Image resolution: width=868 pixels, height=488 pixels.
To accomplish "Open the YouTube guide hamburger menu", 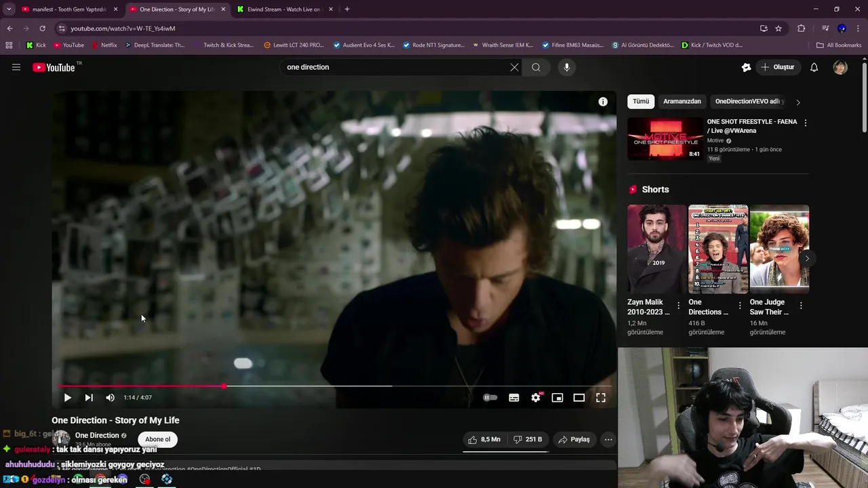I will pos(16,67).
